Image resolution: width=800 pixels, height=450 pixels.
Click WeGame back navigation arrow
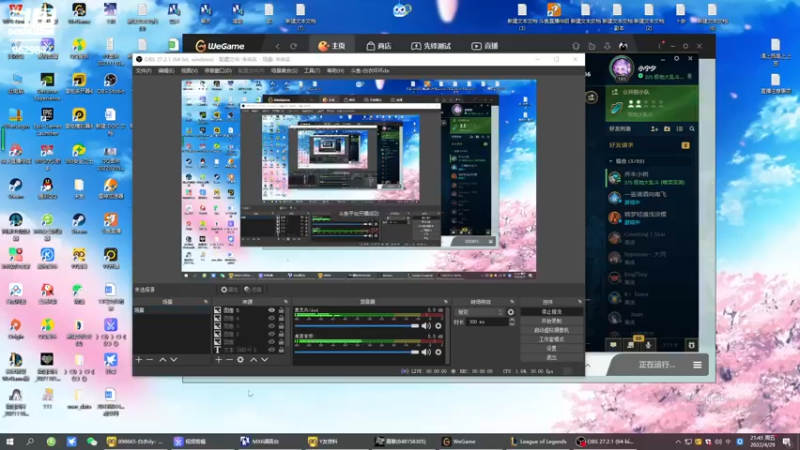tap(278, 46)
